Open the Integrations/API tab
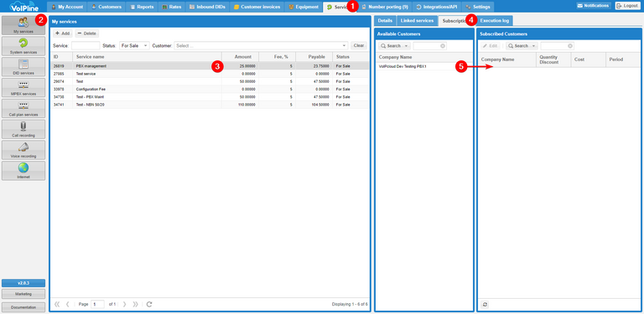Viewport: 644px width, 314px height. click(x=437, y=7)
